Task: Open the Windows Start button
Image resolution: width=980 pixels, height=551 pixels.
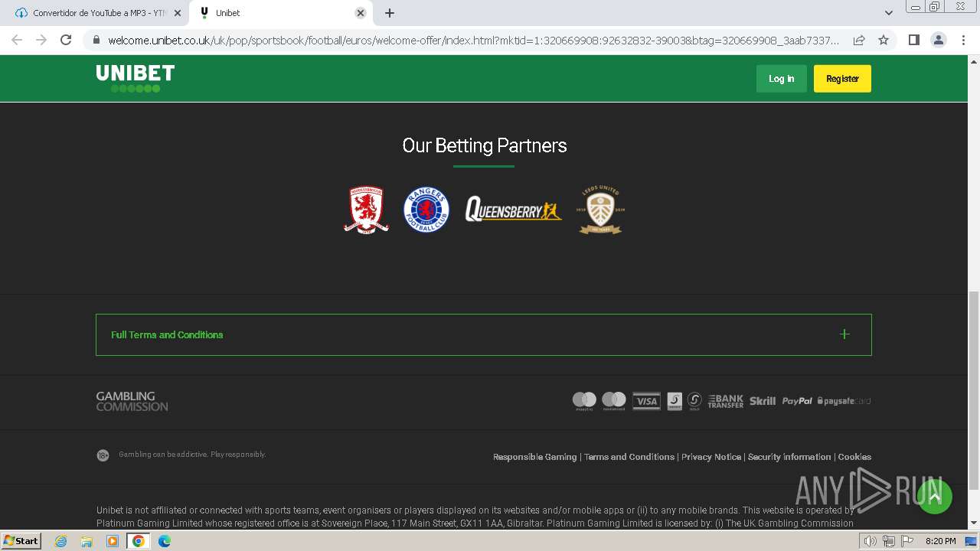Action: click(21, 540)
